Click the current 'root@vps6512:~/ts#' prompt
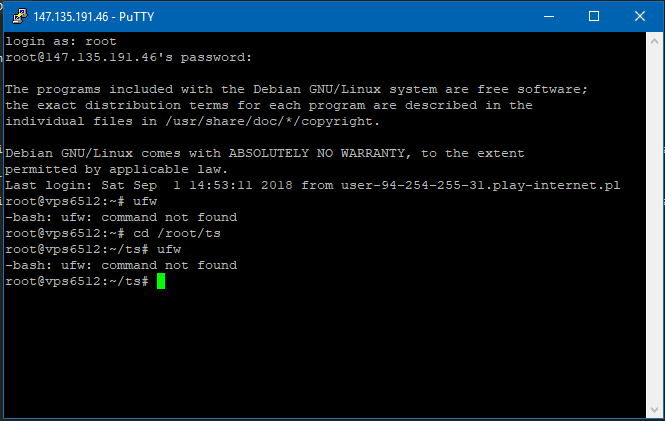Image resolution: width=665 pixels, height=421 pixels. 77,282
